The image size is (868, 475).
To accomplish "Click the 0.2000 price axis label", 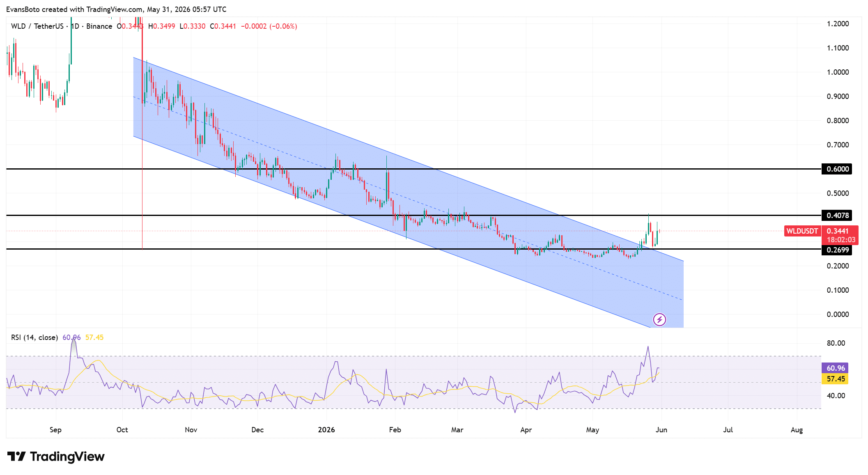I will click(x=838, y=266).
